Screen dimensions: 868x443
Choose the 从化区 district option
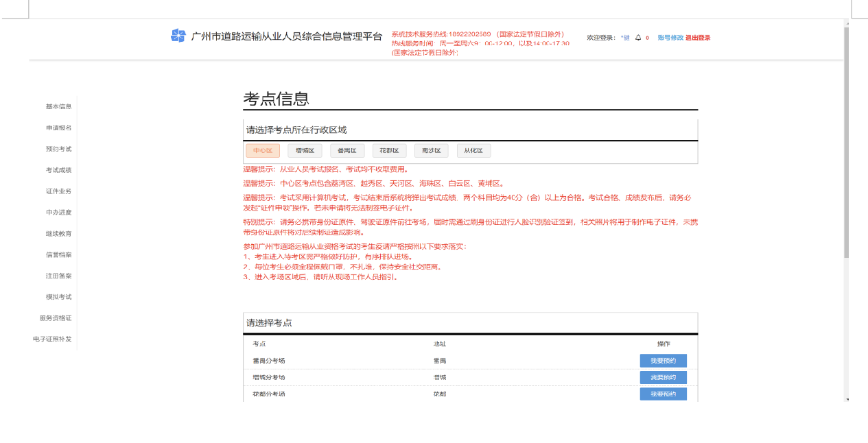[473, 151]
